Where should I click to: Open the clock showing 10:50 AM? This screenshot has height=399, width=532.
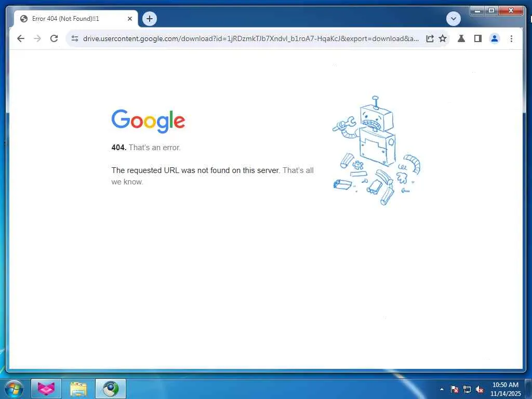(505, 389)
